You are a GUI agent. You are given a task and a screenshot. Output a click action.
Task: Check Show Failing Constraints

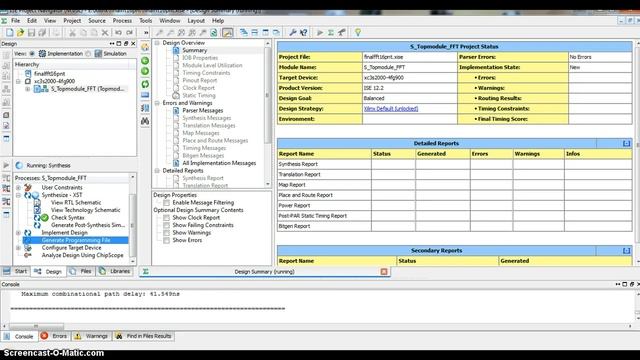click(166, 225)
